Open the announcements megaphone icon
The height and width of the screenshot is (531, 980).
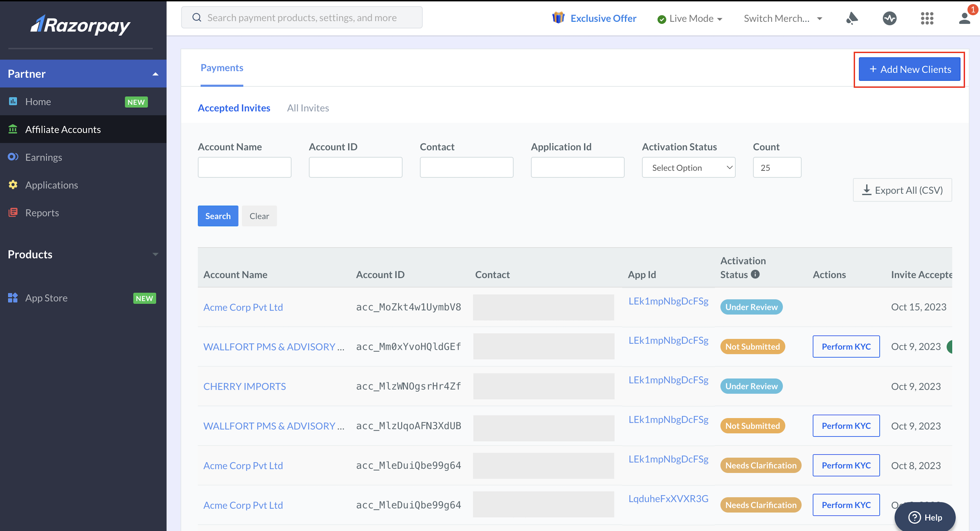pyautogui.click(x=851, y=18)
